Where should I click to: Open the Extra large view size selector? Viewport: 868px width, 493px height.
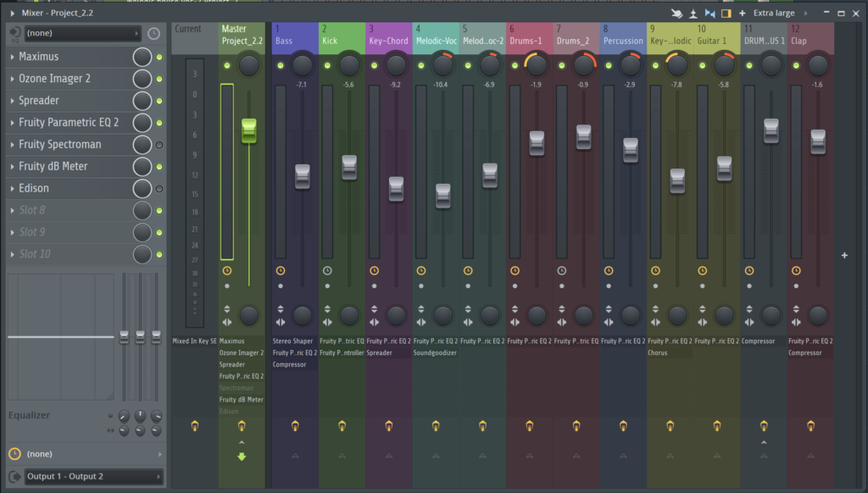(x=776, y=13)
